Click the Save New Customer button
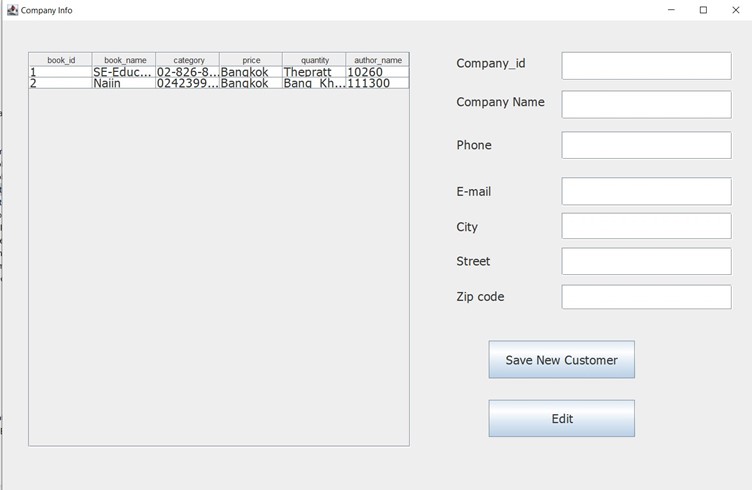The width and height of the screenshot is (752, 490). 562,360
